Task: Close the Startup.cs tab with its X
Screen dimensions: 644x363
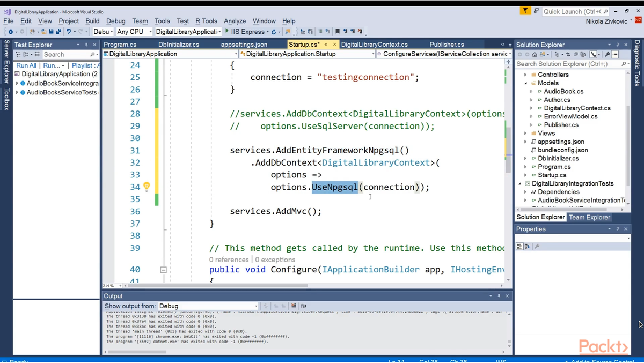Action: [x=334, y=45]
